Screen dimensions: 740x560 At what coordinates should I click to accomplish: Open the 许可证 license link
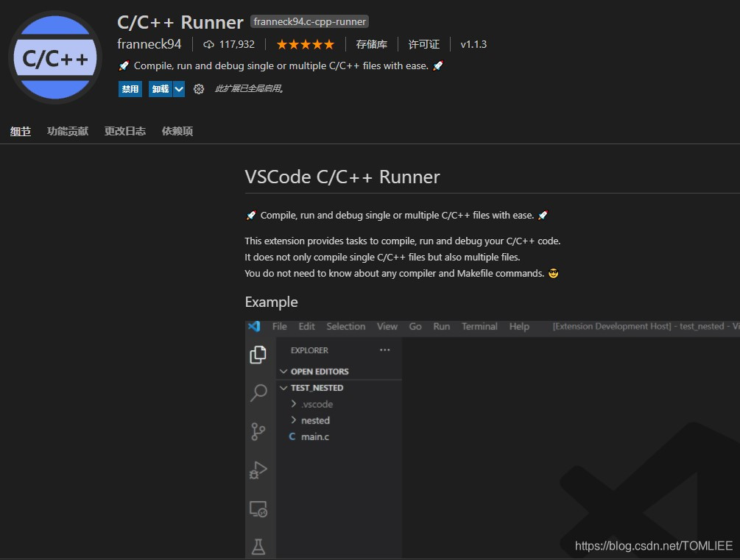[x=424, y=44]
